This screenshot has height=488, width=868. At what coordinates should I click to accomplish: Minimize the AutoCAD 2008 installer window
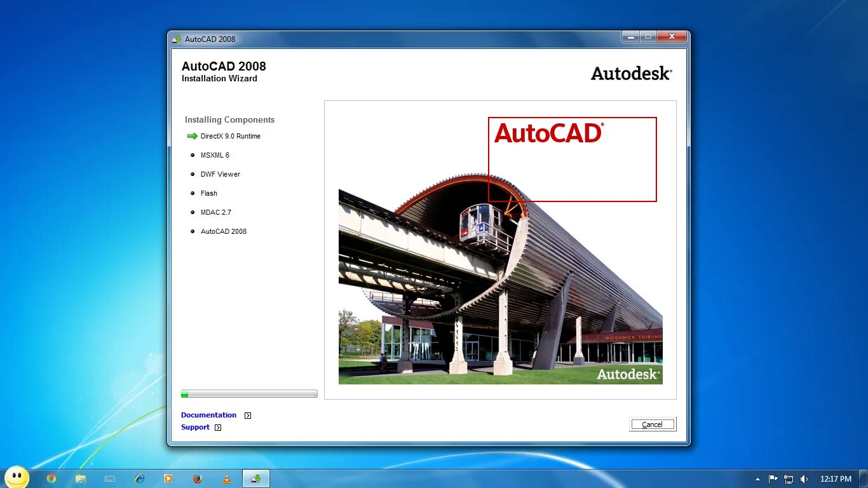coord(630,37)
